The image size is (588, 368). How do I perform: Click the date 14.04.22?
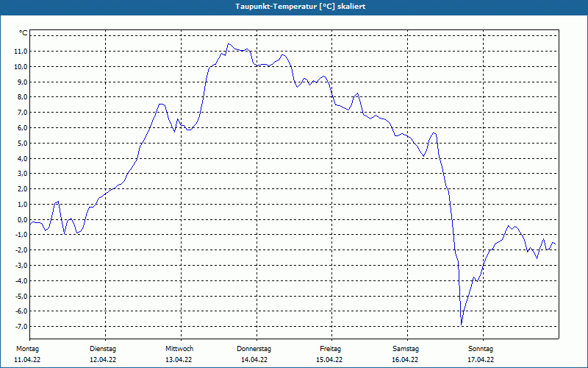[254, 360]
